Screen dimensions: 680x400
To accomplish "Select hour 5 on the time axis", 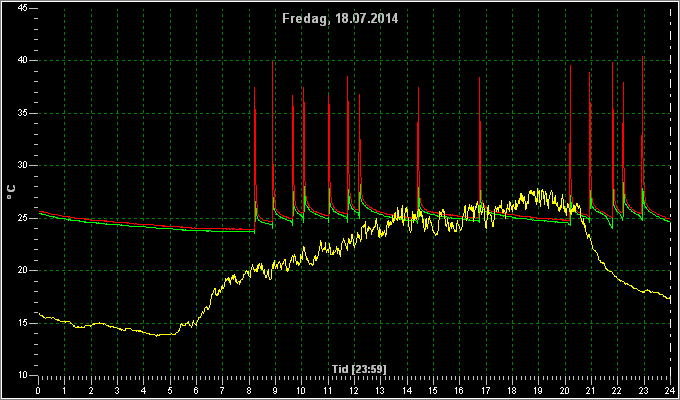I will (x=170, y=390).
